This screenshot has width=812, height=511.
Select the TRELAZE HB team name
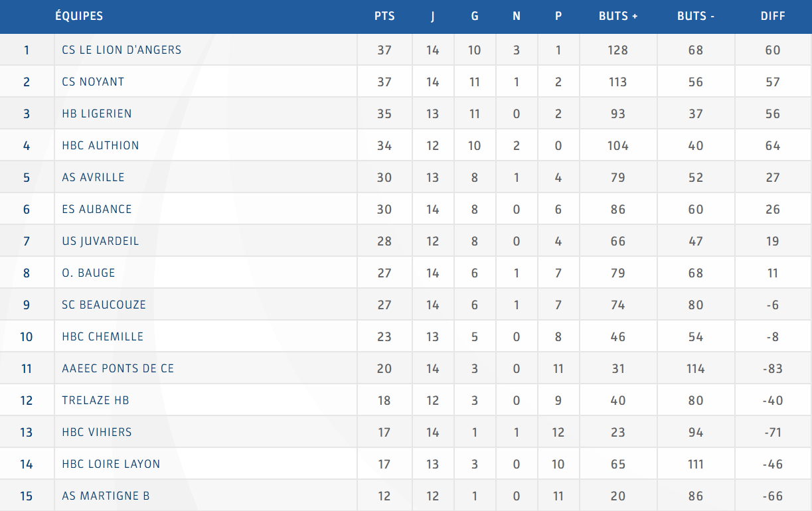point(95,400)
